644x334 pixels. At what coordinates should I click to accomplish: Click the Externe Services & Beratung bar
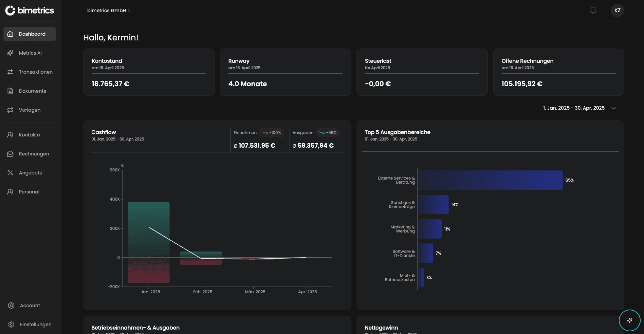(x=489, y=180)
